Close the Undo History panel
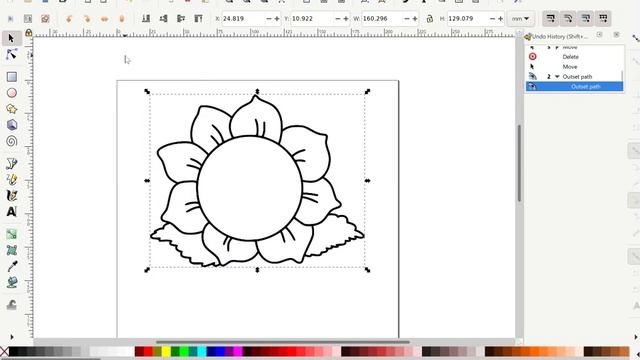Screen dimensions: 640x360 click(x=617, y=35)
